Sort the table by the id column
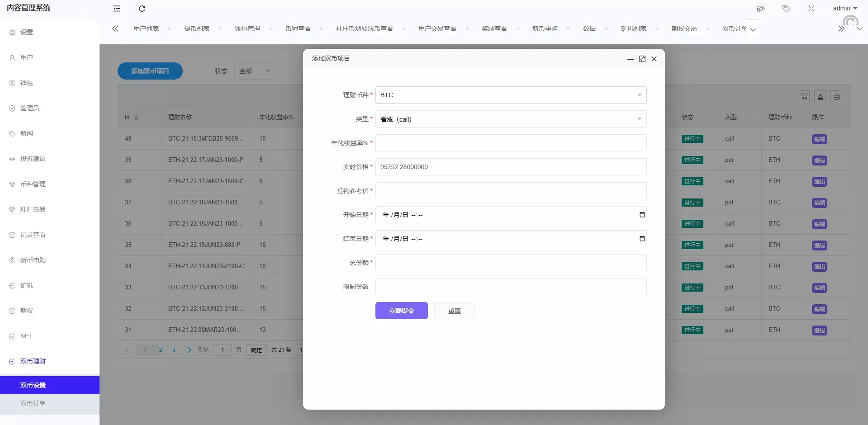 pyautogui.click(x=132, y=117)
